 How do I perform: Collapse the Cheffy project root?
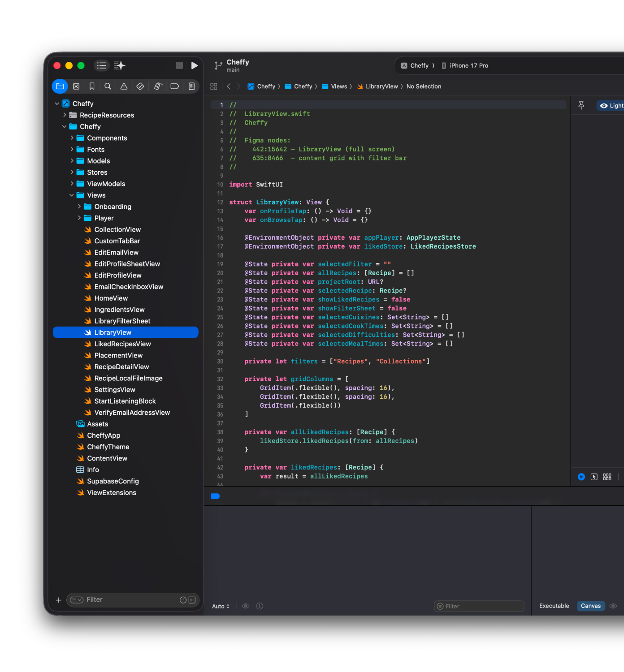click(57, 103)
